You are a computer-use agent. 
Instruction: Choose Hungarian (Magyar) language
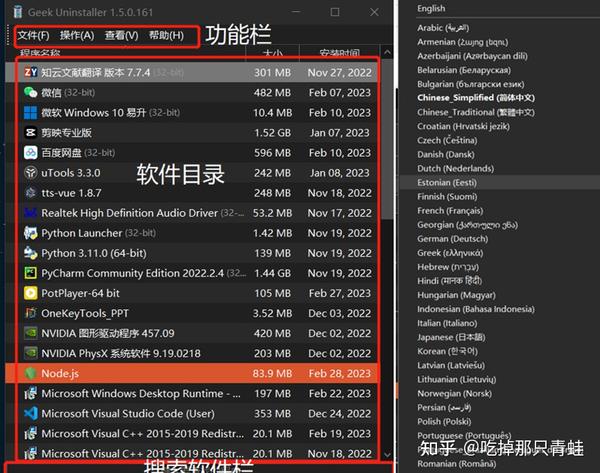click(456, 295)
